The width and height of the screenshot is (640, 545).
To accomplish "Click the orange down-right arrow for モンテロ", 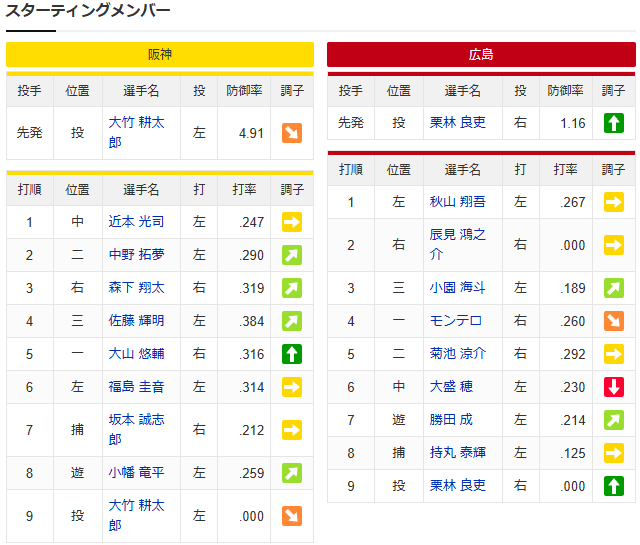I will tap(614, 321).
